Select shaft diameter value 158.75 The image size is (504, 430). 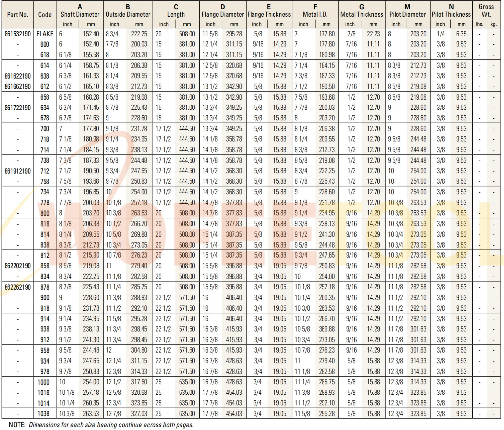(x=91, y=65)
